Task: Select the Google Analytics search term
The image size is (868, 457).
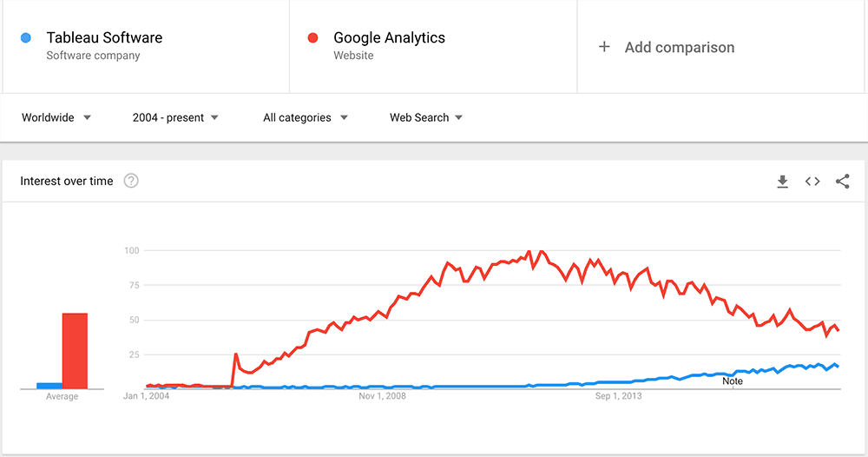Action: pos(389,37)
